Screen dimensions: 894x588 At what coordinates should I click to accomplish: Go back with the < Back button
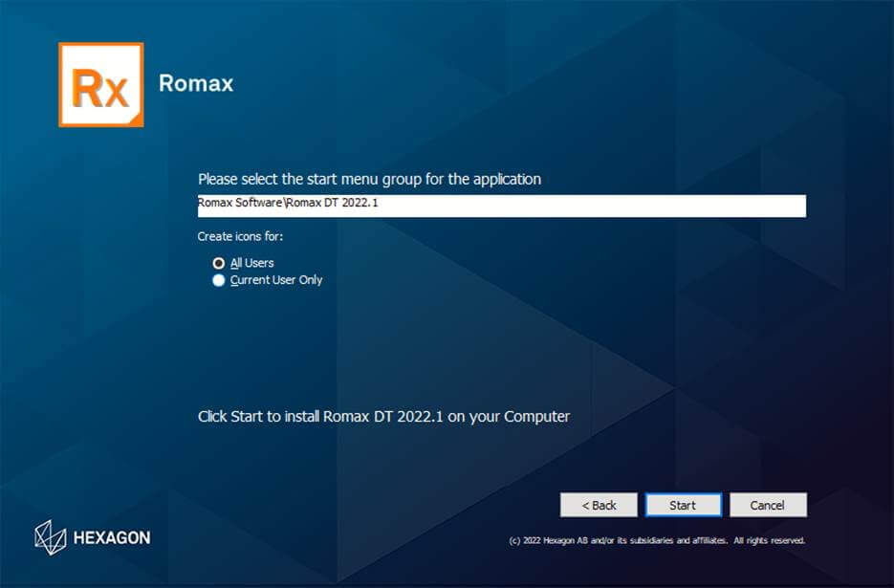click(x=599, y=505)
